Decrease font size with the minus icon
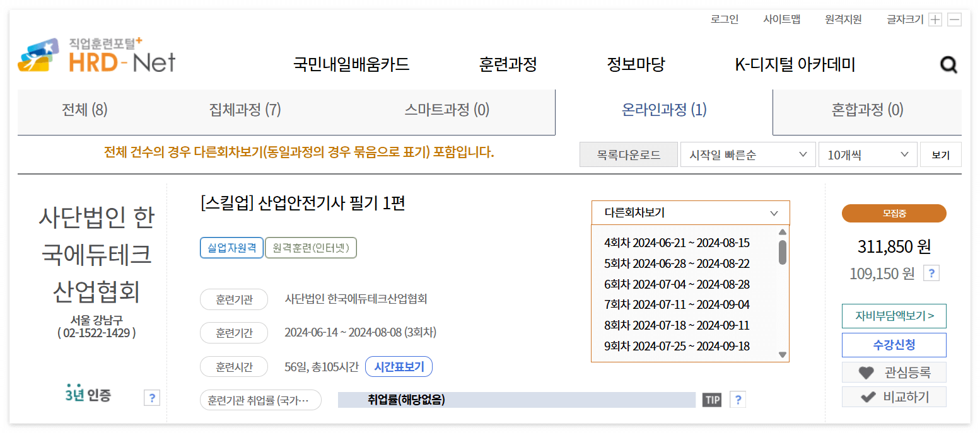The width and height of the screenshot is (980, 433). [954, 20]
